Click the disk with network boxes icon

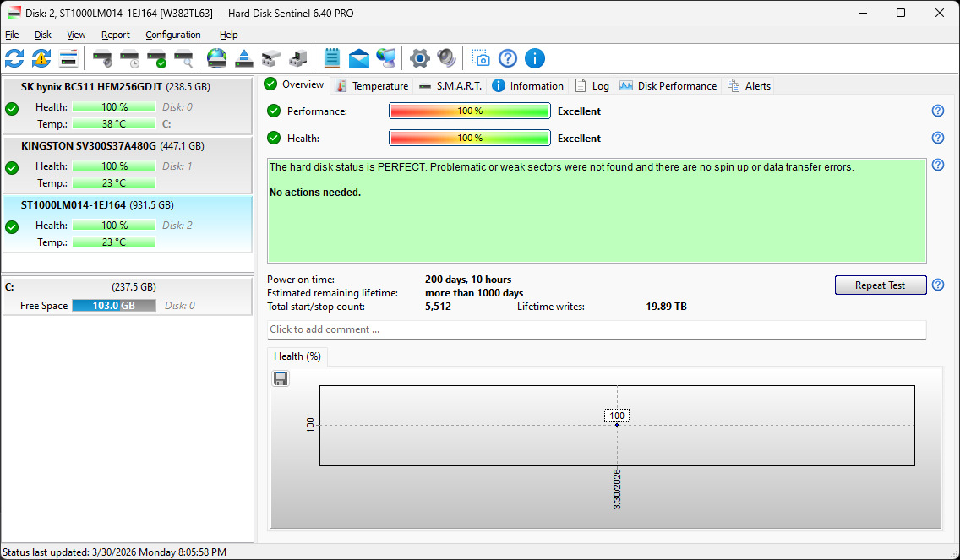[x=270, y=59]
